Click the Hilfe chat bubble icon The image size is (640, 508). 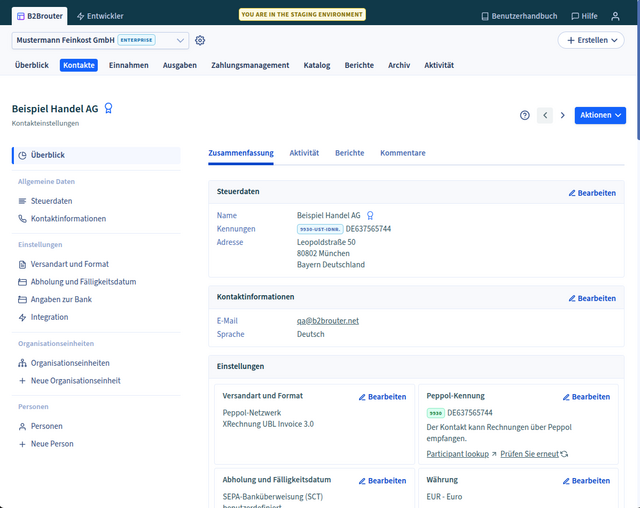click(x=575, y=16)
